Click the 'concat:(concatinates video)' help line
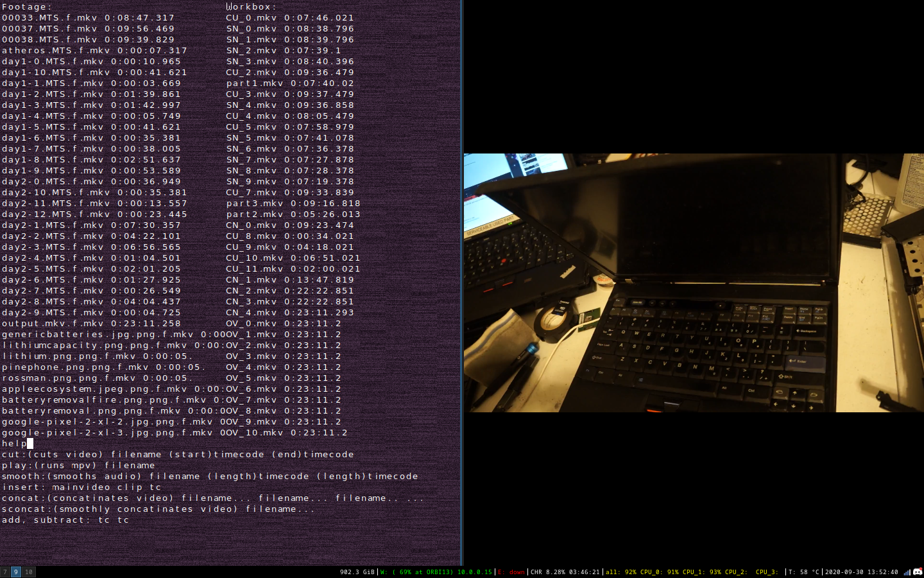The image size is (924, 578). pos(213,498)
